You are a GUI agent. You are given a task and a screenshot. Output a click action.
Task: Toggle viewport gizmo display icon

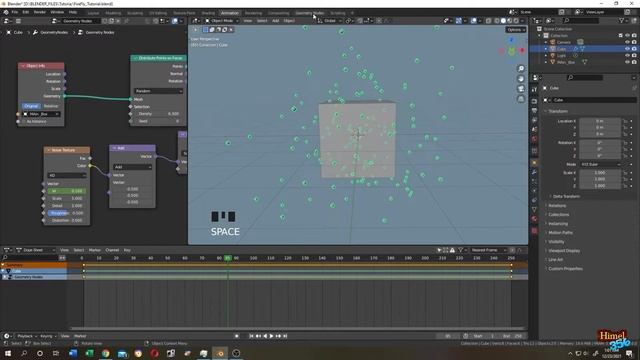(x=458, y=21)
